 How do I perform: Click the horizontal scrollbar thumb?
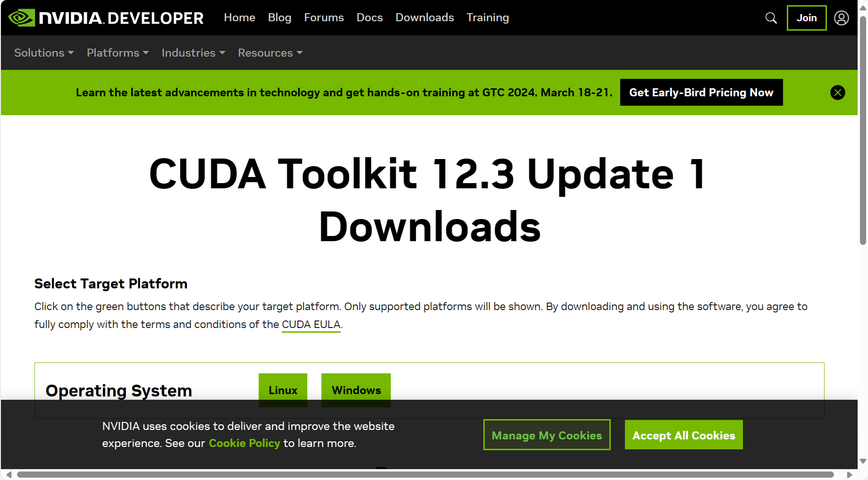coord(425,474)
